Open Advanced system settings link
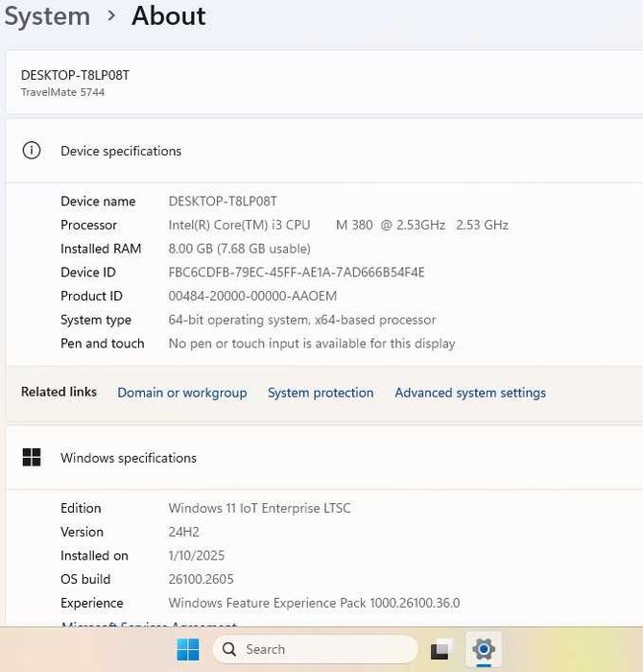Viewport: 643px width, 672px height. [470, 393]
